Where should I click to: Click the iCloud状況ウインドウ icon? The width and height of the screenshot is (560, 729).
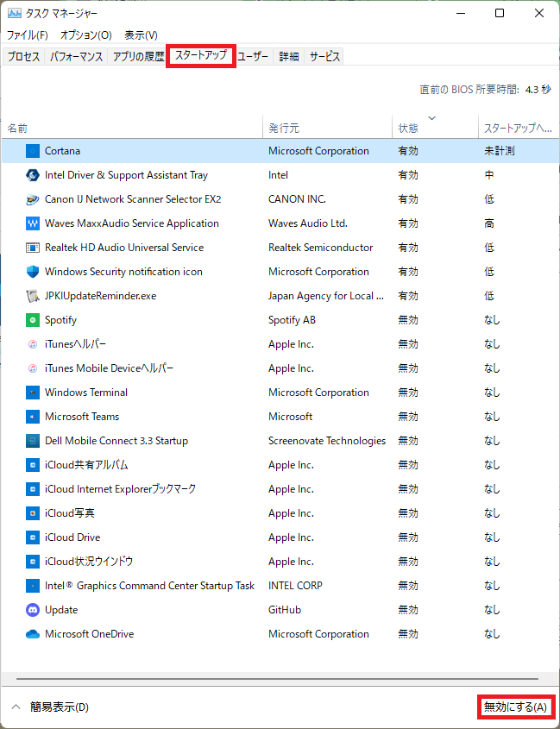point(33,562)
